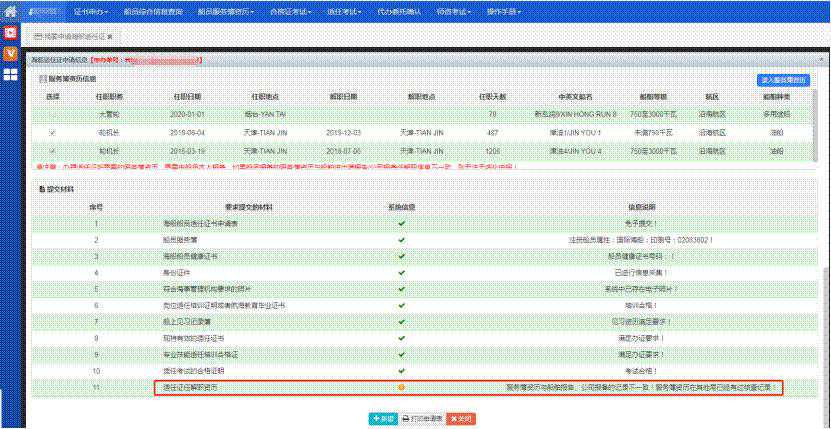Click the orange warning icon in row 11
This screenshot has width=831, height=429.
pyautogui.click(x=401, y=386)
